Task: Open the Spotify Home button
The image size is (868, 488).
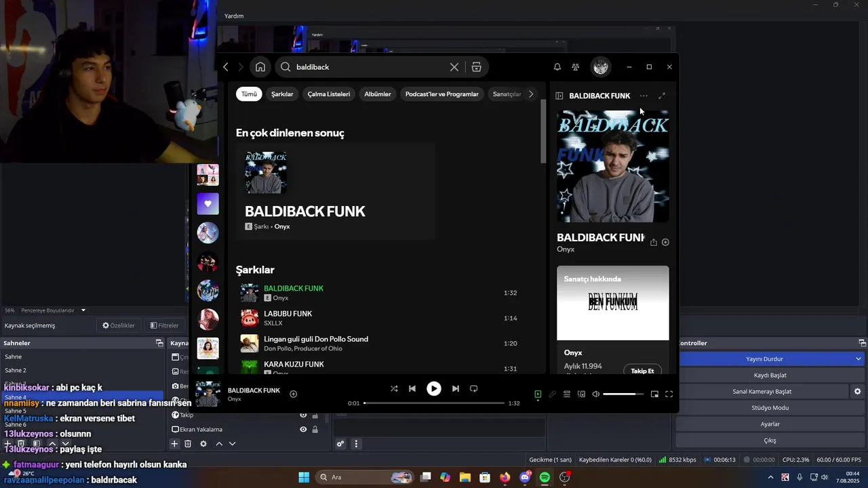Action: pos(260,67)
